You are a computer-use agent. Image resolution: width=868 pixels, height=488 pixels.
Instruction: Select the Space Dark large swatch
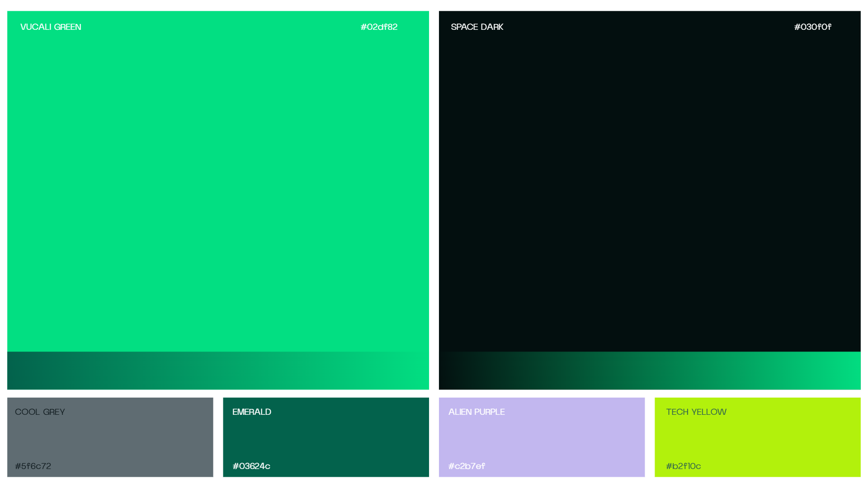click(650, 181)
